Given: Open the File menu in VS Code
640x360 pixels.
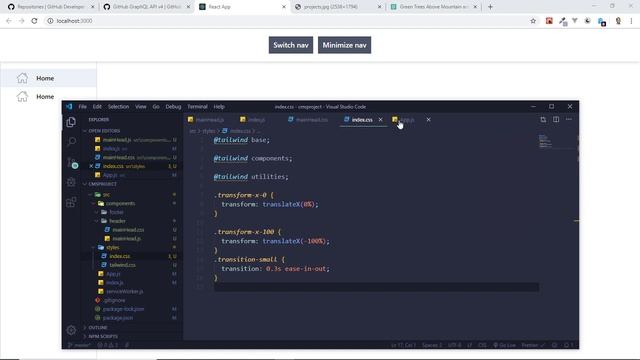Looking at the screenshot, I should click(x=82, y=107).
